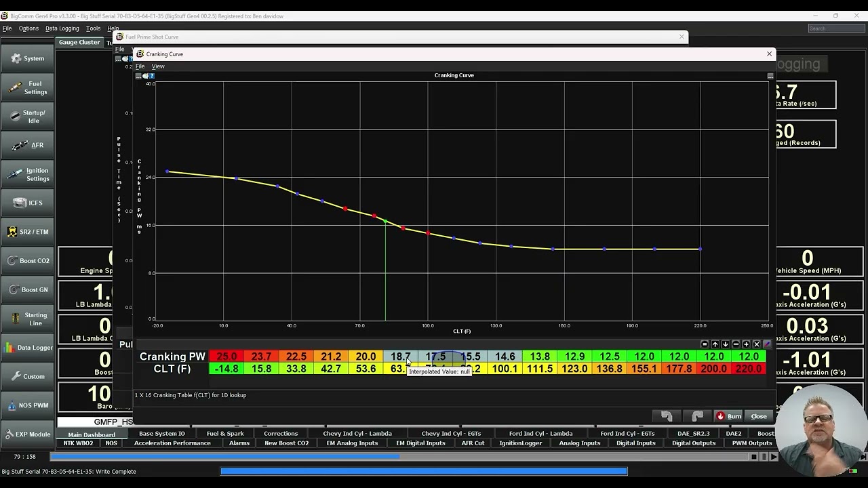Click the Search field at top right
Image resolution: width=868 pixels, height=488 pixels.
click(x=837, y=28)
